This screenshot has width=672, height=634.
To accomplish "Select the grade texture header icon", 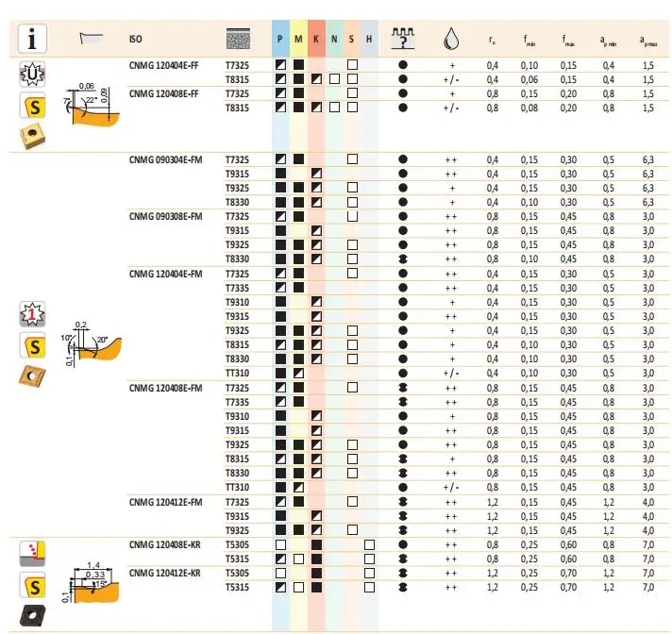I will click(239, 39).
